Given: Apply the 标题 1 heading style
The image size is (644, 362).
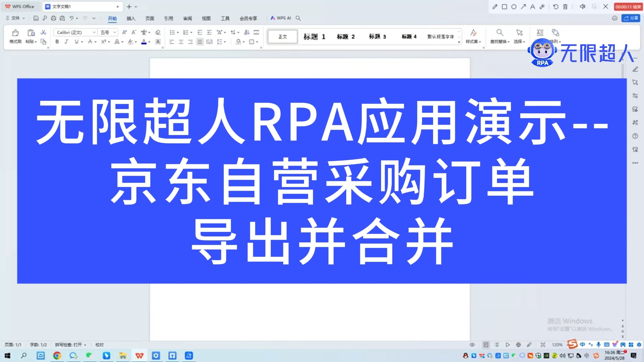Looking at the screenshot, I should [314, 37].
